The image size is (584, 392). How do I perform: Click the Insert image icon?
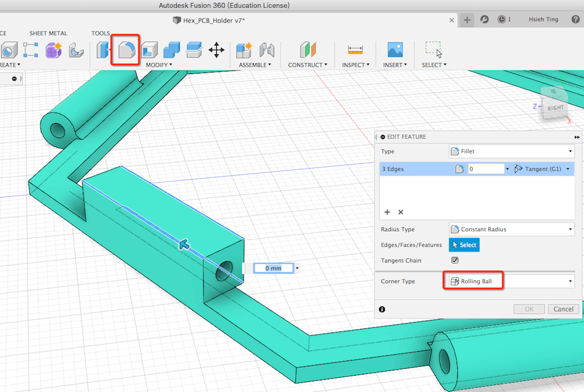click(395, 50)
